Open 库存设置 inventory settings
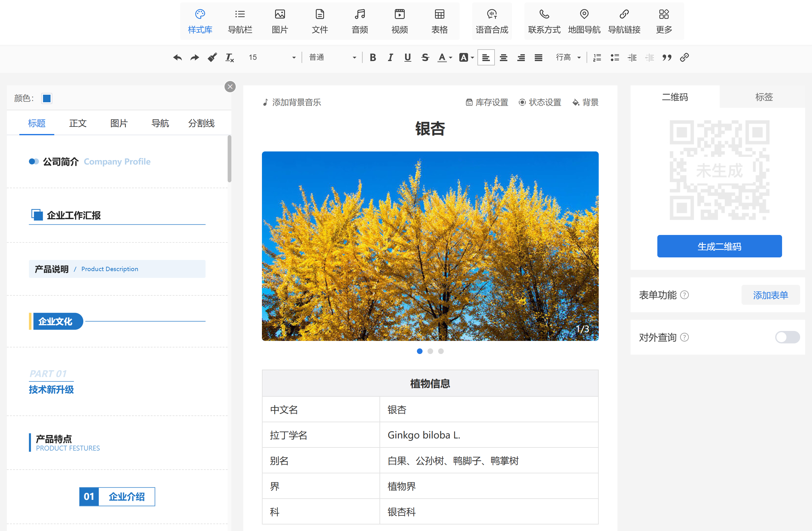 click(487, 102)
